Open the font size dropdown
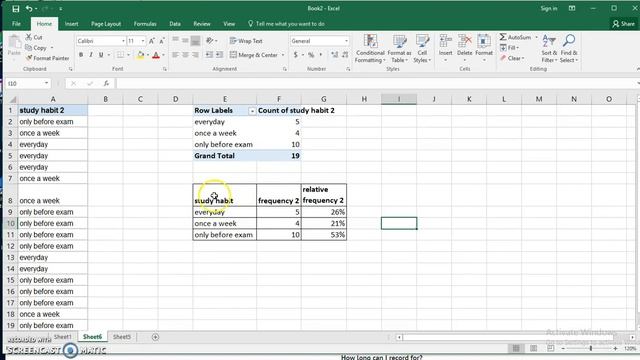 click(x=142, y=41)
